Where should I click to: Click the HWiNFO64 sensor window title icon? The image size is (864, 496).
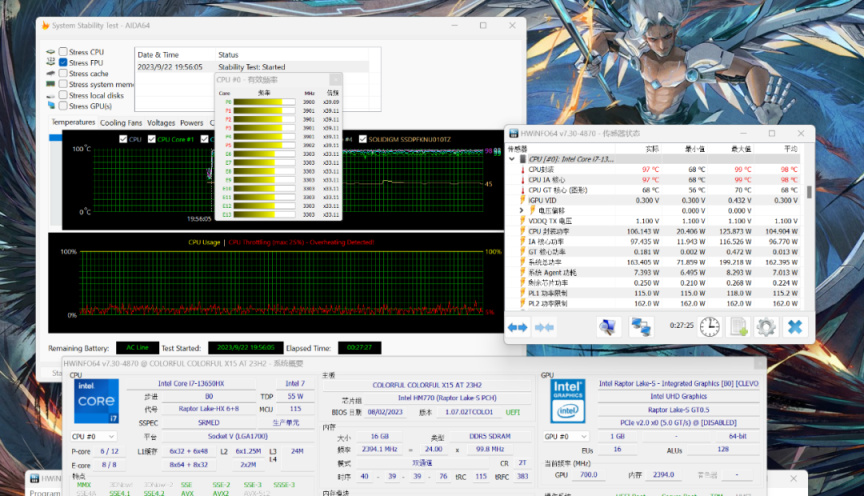(514, 133)
